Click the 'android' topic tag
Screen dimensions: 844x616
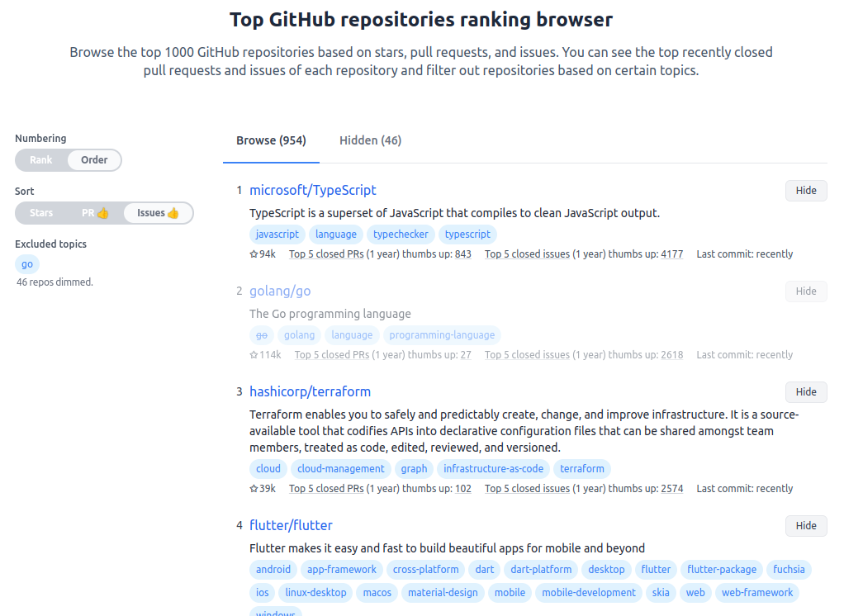click(x=273, y=569)
